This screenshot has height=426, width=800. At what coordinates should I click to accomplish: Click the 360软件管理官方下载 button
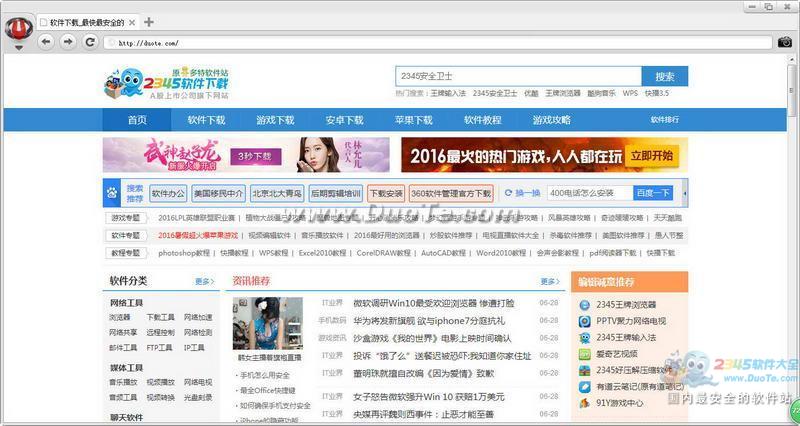tap(451, 193)
